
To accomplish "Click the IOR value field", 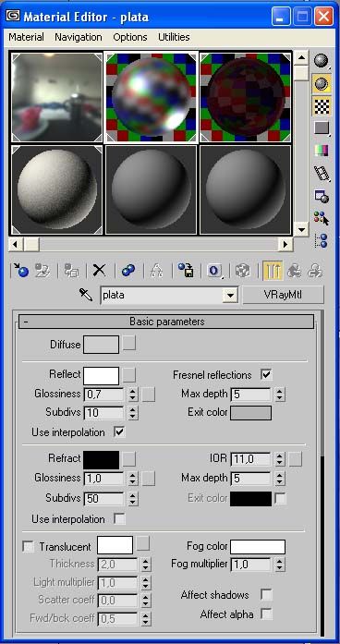I will pos(251,459).
